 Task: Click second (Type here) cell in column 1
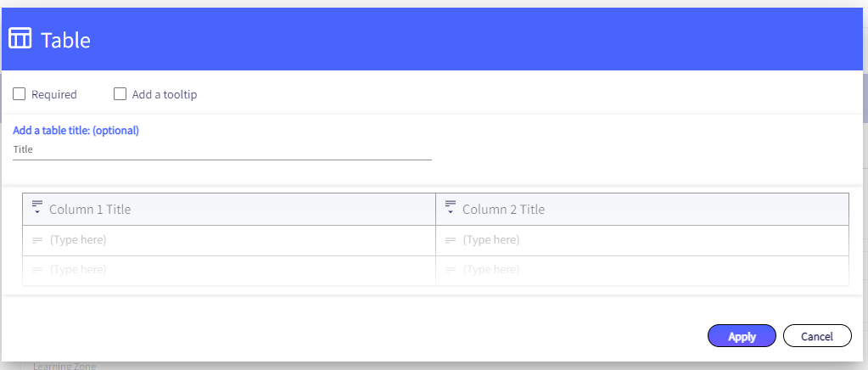click(229, 271)
